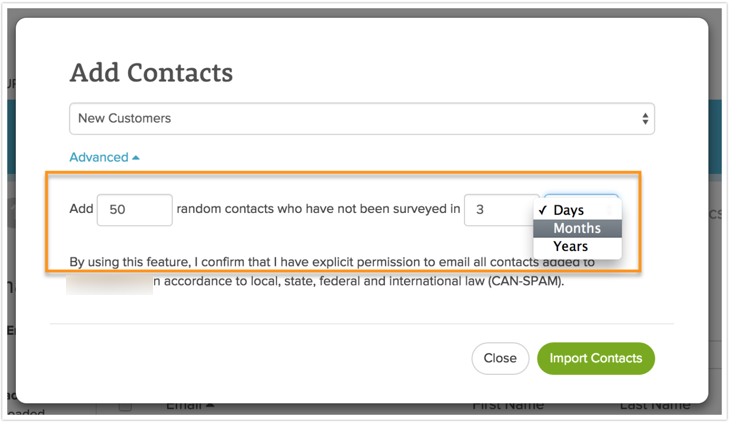
Task: Click the green Import Contacts button
Action: (x=596, y=358)
